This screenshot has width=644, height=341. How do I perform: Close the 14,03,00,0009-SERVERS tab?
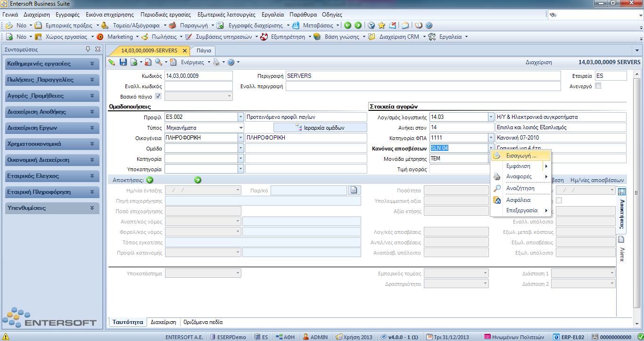(x=184, y=50)
